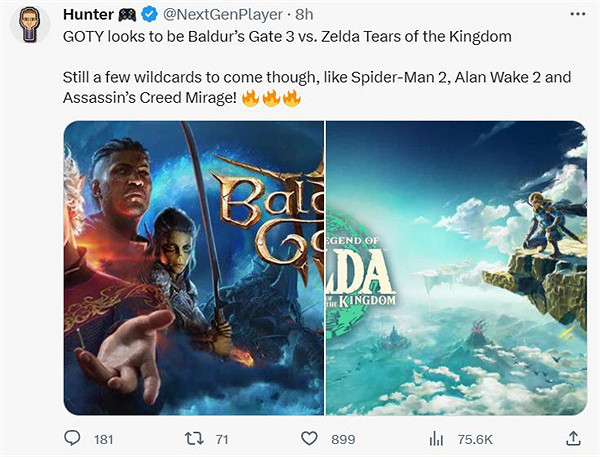The image size is (600, 457).
Task: Click the game controller emoji beside Hunter
Action: (128, 15)
